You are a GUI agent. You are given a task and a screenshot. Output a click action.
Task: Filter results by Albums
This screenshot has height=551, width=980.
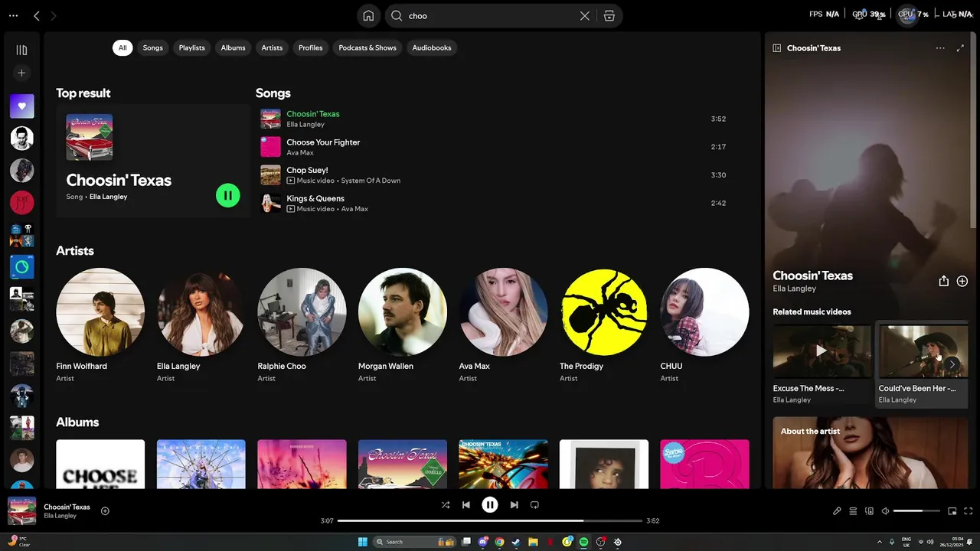click(234, 47)
